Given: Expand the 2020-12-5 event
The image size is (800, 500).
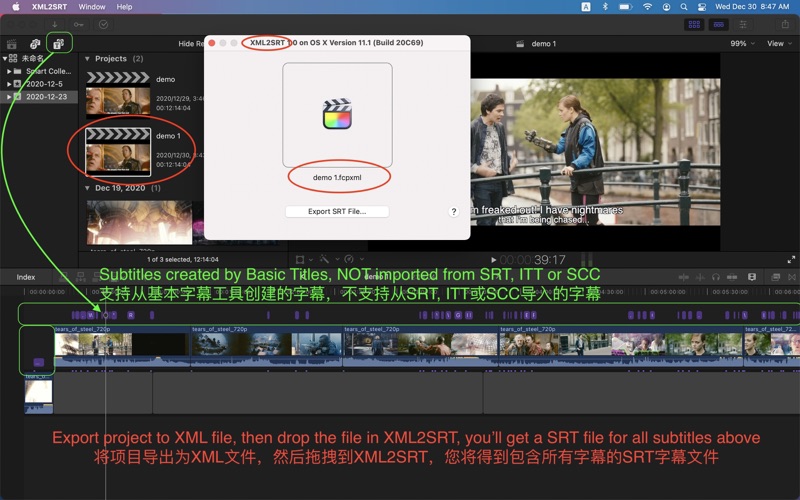Looking at the screenshot, I should (x=9, y=84).
